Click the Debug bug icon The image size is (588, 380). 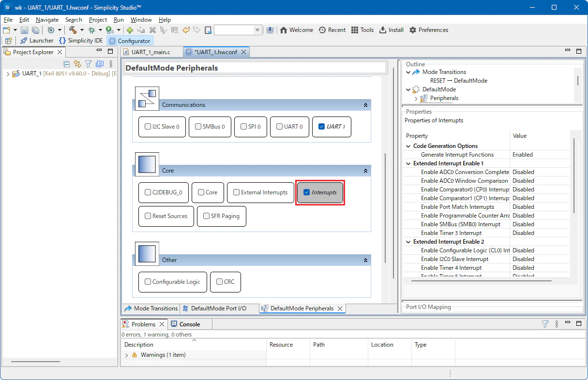(x=91, y=30)
